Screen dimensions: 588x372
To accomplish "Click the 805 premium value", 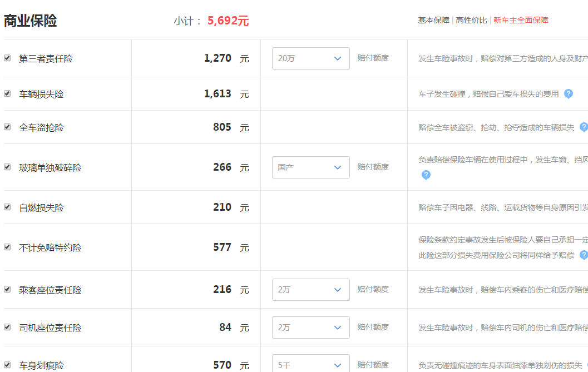I will click(x=222, y=127).
